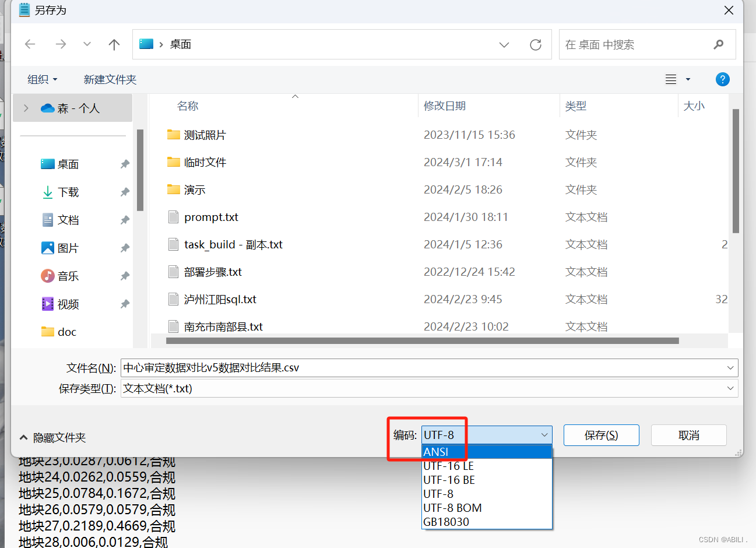Image resolution: width=756 pixels, height=548 pixels.
Task: Choose UTF-8 BOM encoding option
Action: pyautogui.click(x=487, y=508)
